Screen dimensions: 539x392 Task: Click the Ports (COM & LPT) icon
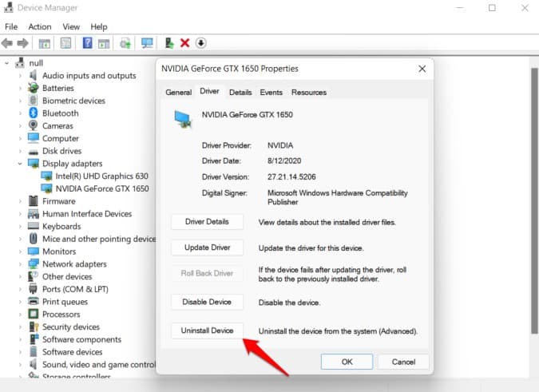[x=34, y=288]
